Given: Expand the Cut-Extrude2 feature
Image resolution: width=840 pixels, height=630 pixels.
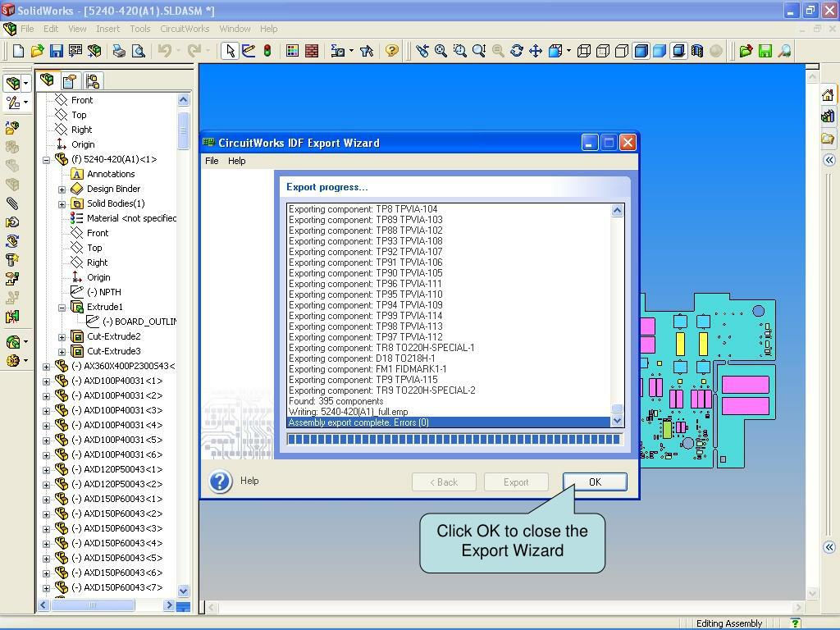Looking at the screenshot, I should coord(62,337).
